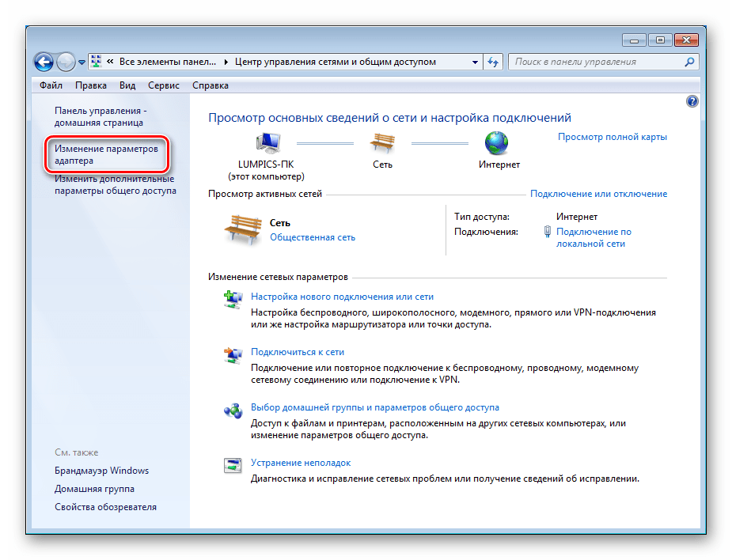Click the 'Интернет' label under globe
This screenshot has width=732, height=560.
pyautogui.click(x=499, y=165)
